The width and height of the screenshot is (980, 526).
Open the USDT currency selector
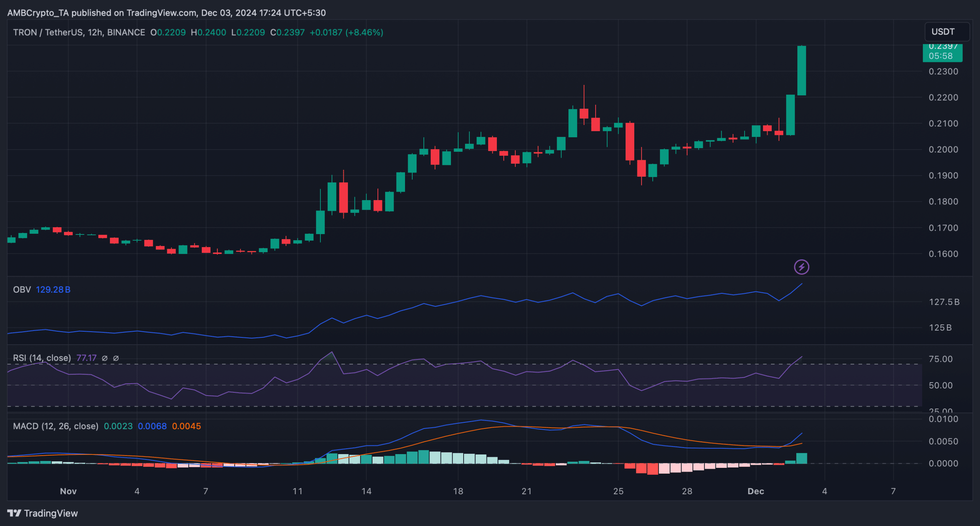point(947,32)
